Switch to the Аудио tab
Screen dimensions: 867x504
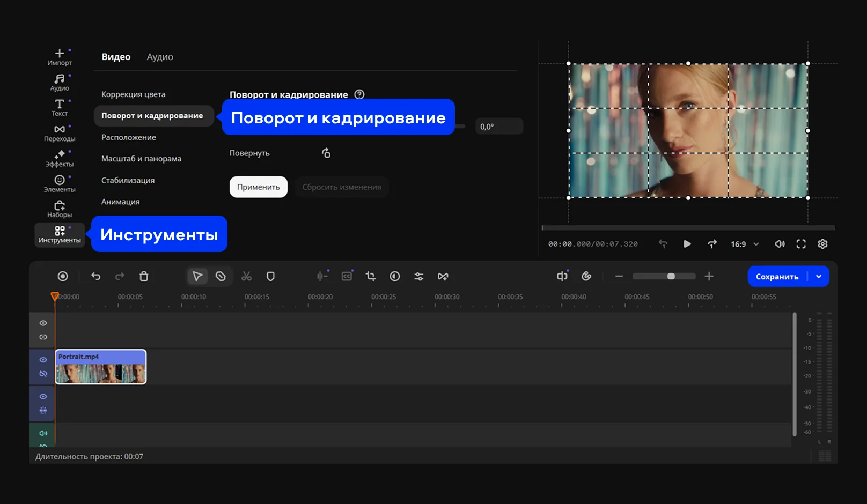[x=160, y=57]
